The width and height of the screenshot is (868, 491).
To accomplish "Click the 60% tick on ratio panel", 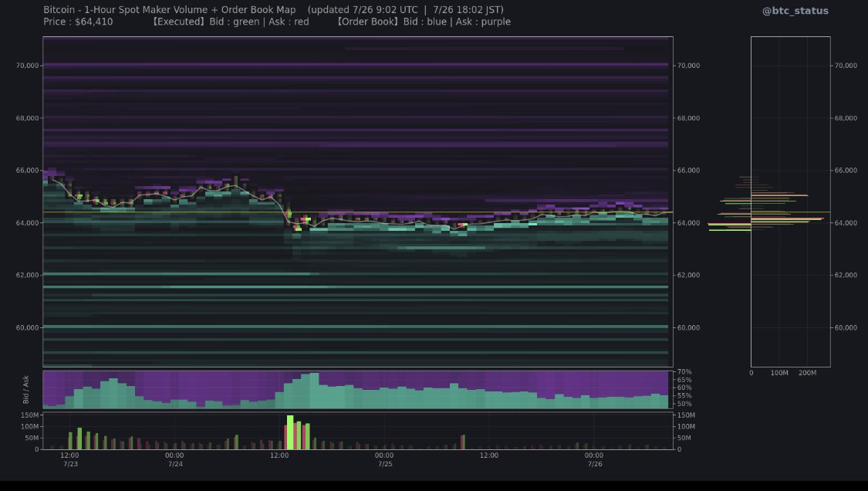I will click(684, 388).
